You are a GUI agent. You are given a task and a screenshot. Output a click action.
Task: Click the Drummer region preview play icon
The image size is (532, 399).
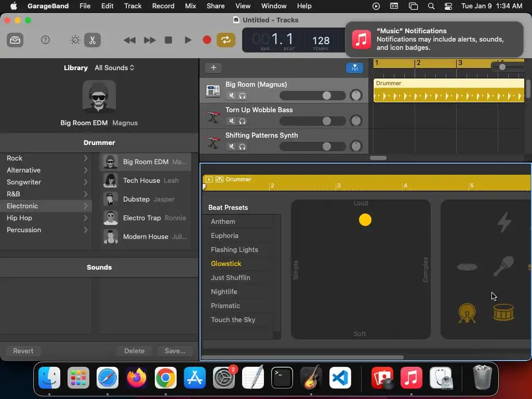pyautogui.click(x=209, y=179)
